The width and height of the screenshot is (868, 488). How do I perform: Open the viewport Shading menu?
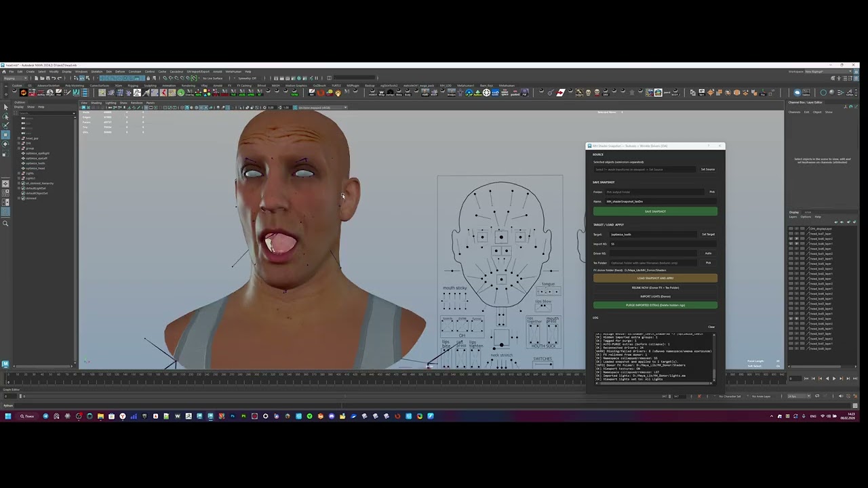click(96, 103)
